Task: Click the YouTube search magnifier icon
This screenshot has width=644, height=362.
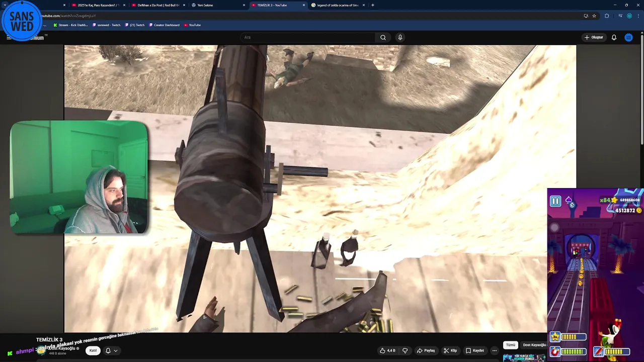Action: click(383, 37)
